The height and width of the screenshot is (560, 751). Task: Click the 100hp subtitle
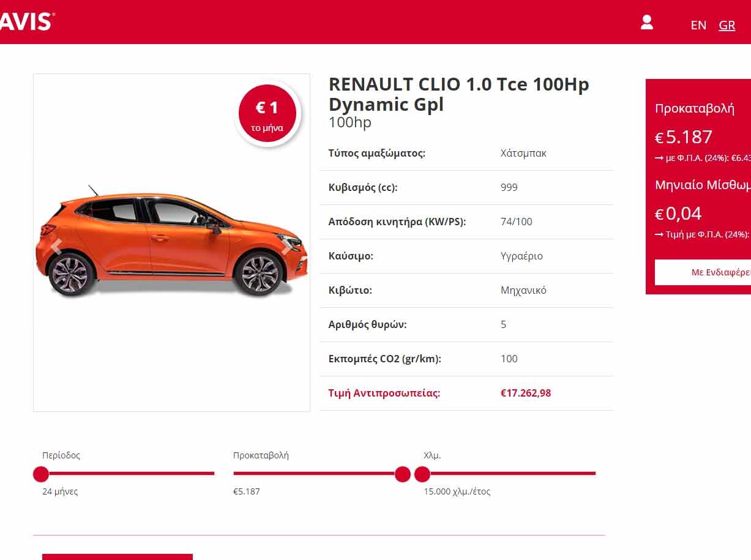tap(350, 122)
